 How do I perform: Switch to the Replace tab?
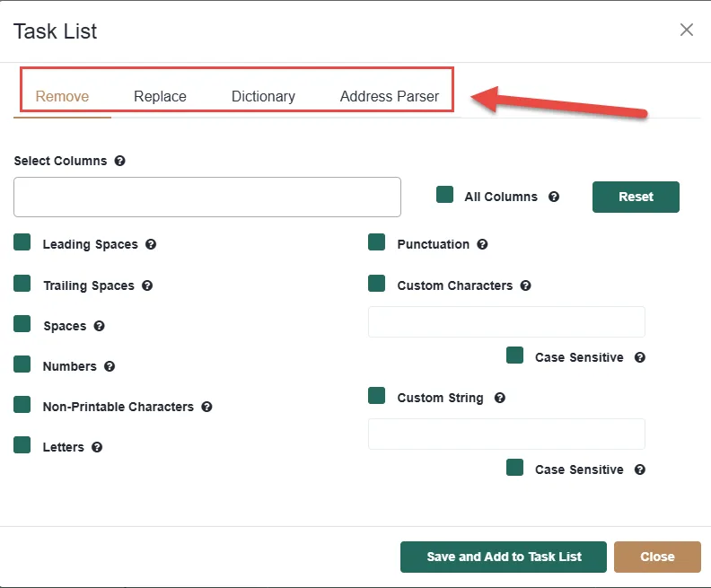(x=160, y=97)
